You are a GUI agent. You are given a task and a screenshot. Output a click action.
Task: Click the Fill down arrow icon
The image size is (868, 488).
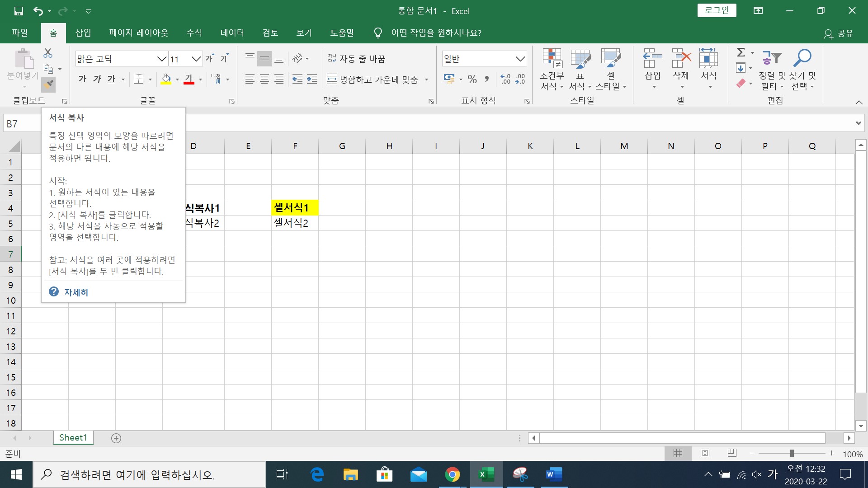[741, 68]
